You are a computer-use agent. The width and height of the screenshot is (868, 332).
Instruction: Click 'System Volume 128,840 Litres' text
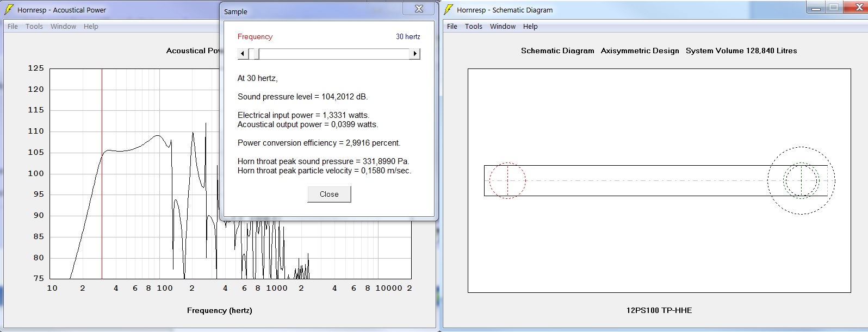[x=741, y=51]
